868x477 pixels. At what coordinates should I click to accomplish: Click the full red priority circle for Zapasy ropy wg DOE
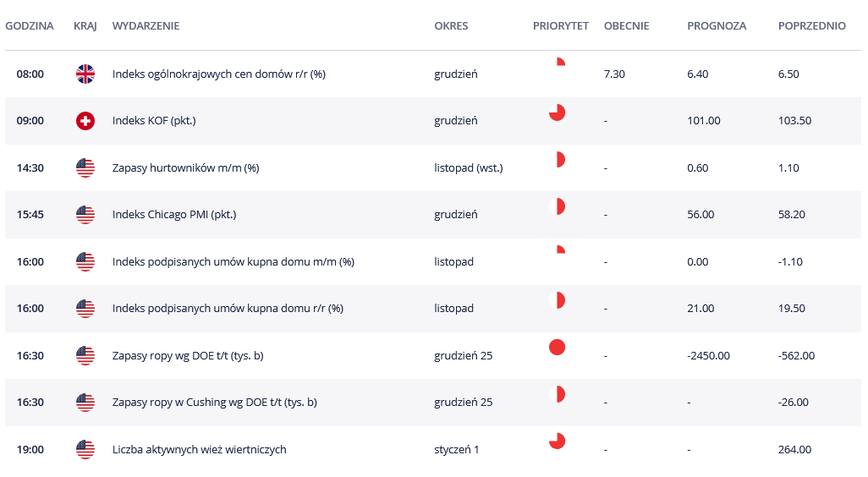(x=557, y=347)
